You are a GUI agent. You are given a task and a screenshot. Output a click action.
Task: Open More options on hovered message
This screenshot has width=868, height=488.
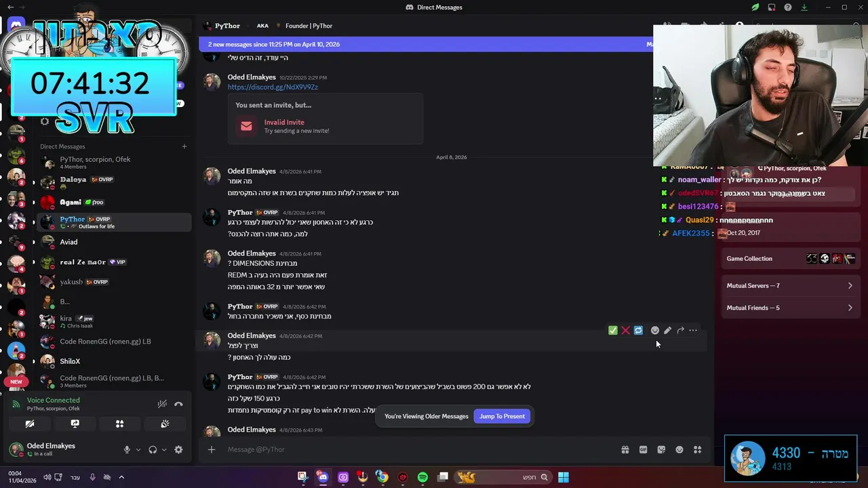pyautogui.click(x=693, y=330)
